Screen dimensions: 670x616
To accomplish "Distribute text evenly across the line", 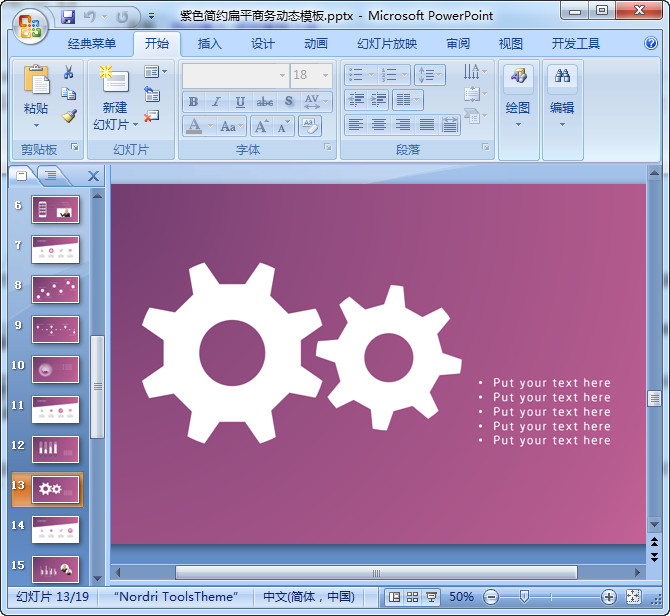I will [x=449, y=125].
